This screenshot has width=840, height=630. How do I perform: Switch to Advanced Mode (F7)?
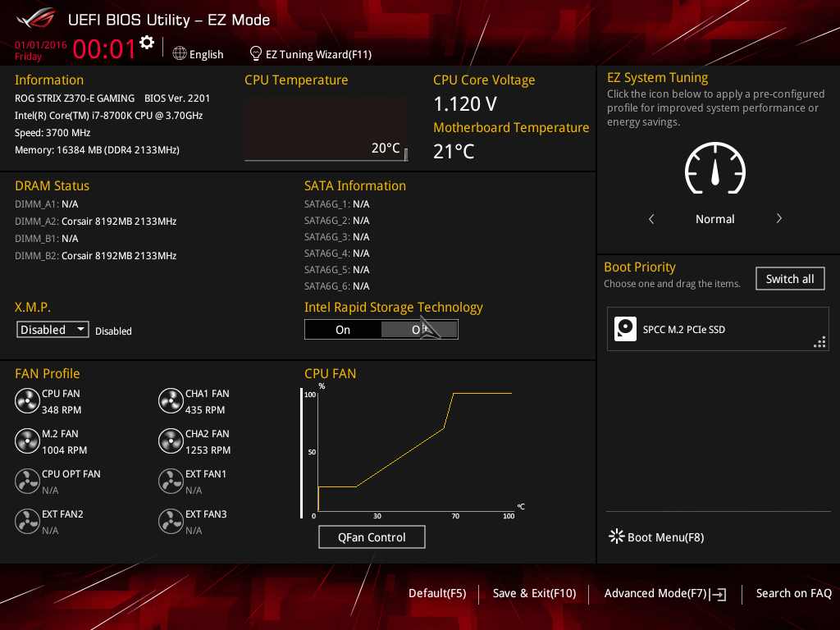point(664,594)
